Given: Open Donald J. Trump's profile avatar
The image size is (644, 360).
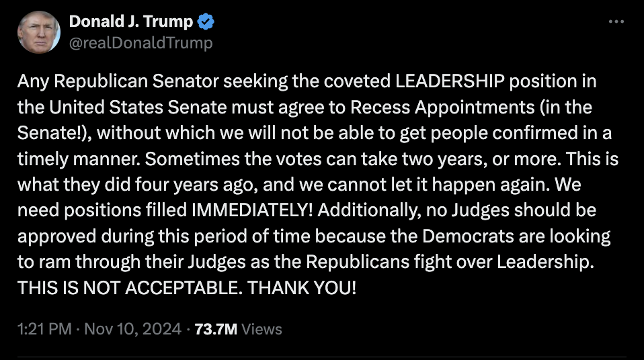Looking at the screenshot, I should tap(39, 32).
